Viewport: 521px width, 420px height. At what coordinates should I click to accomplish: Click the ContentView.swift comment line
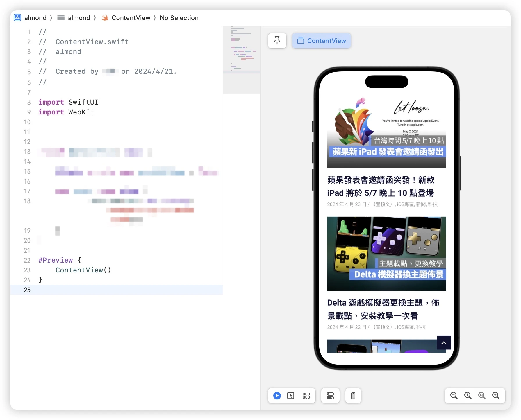tap(84, 42)
